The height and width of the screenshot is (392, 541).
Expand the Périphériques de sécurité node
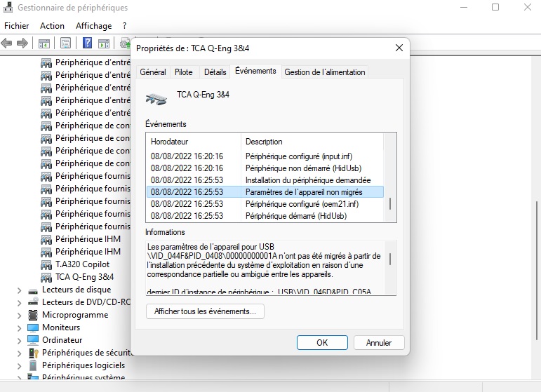(x=20, y=353)
